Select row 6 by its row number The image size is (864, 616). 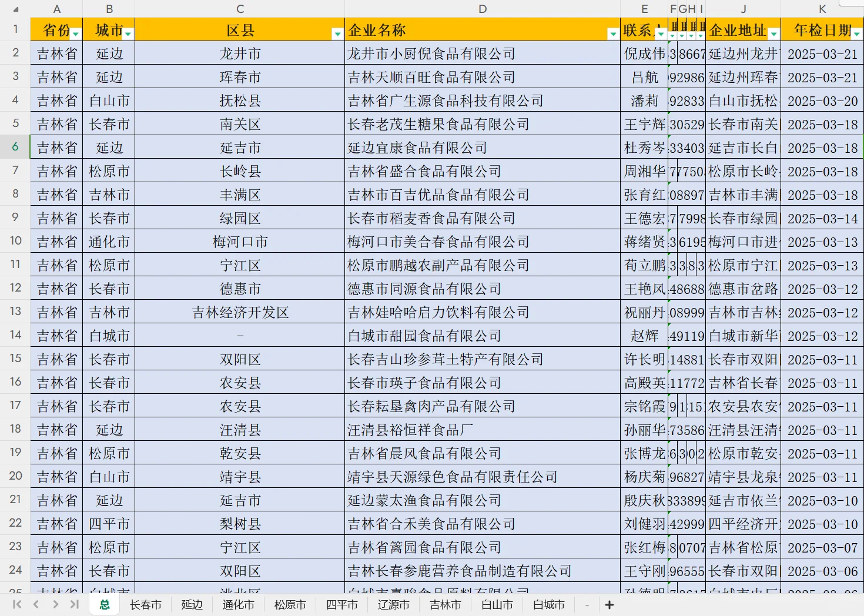click(15, 147)
